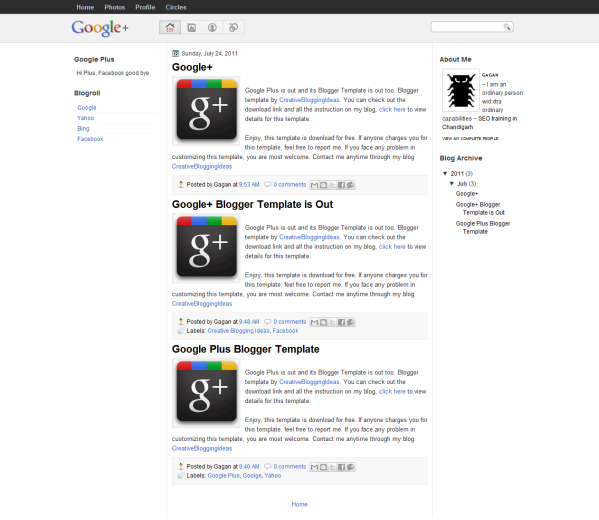Share the 9:48 AM post to Twitter
This screenshot has height=520, width=599.
pos(332,322)
